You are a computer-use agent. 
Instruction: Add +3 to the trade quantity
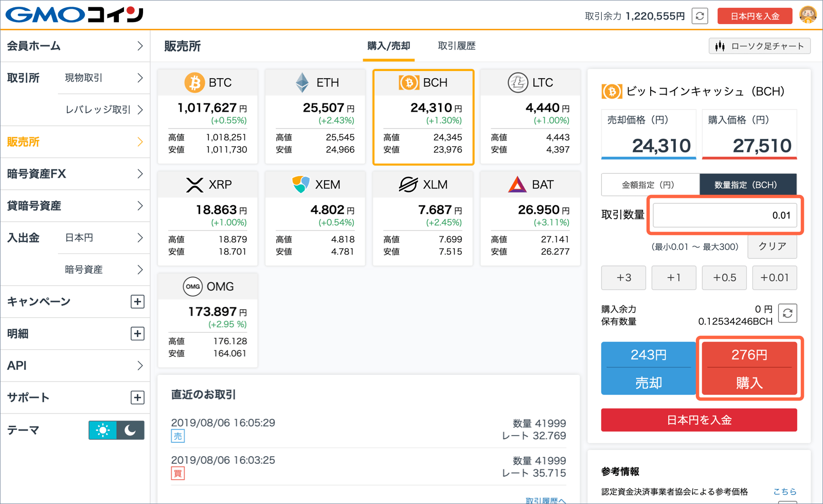click(x=624, y=278)
